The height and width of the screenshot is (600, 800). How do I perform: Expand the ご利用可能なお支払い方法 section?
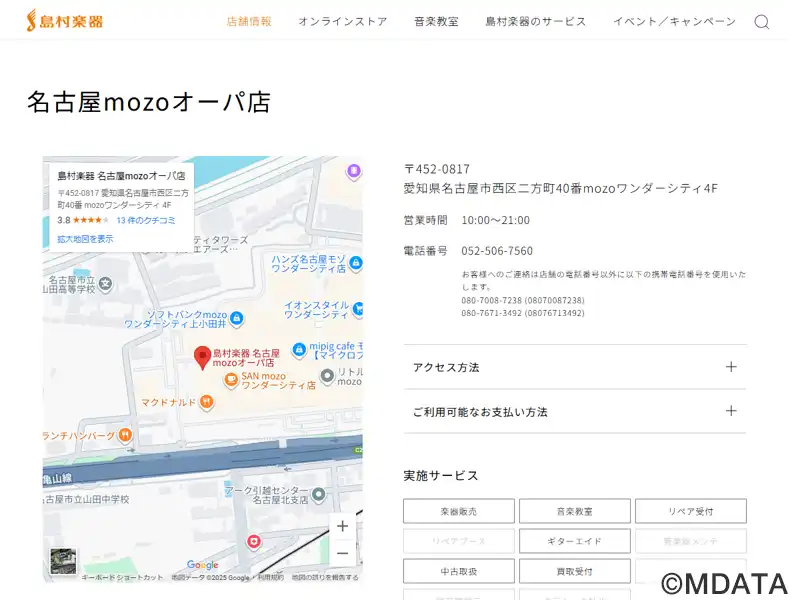click(x=575, y=412)
